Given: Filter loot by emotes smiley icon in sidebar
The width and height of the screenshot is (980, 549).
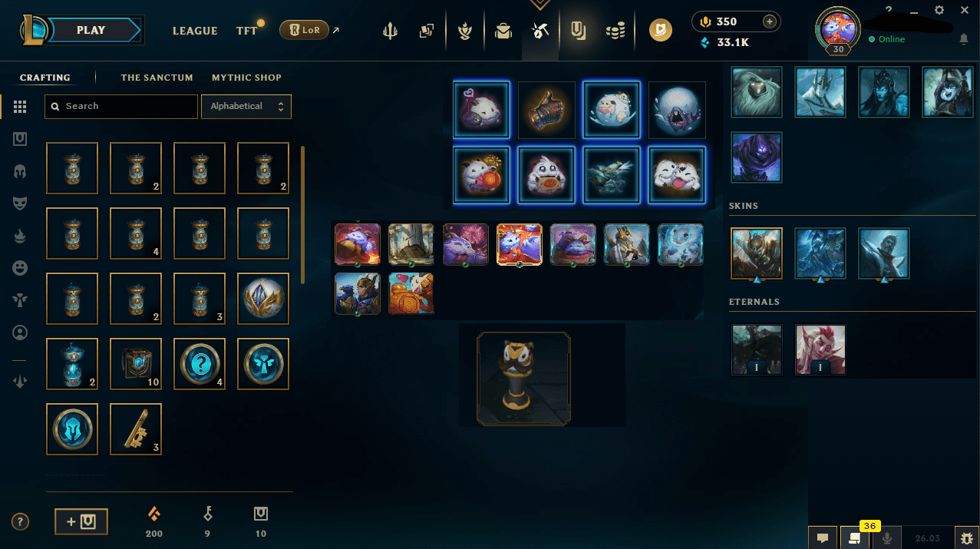Looking at the screenshot, I should [20, 267].
